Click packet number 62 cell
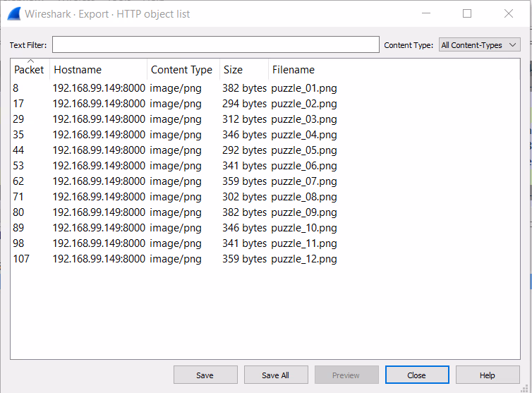Screen dimensions: 532x393 coord(18,181)
